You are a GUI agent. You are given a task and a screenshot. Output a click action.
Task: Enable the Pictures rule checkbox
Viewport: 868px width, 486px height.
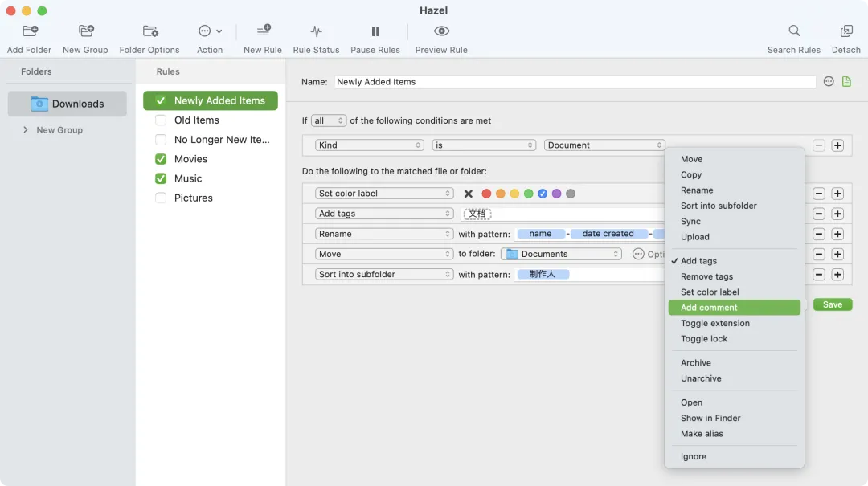161,198
